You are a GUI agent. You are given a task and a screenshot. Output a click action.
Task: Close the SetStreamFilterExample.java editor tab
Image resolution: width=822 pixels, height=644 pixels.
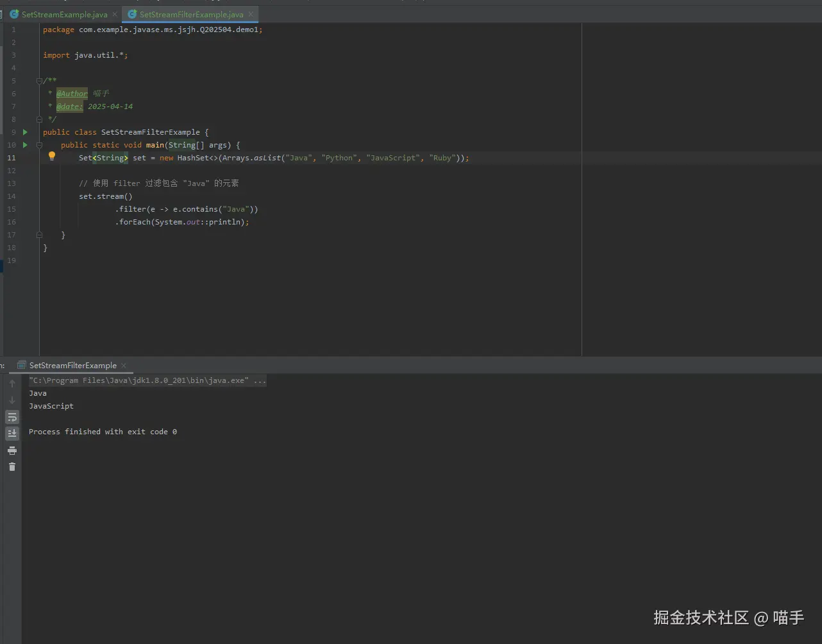tap(251, 14)
